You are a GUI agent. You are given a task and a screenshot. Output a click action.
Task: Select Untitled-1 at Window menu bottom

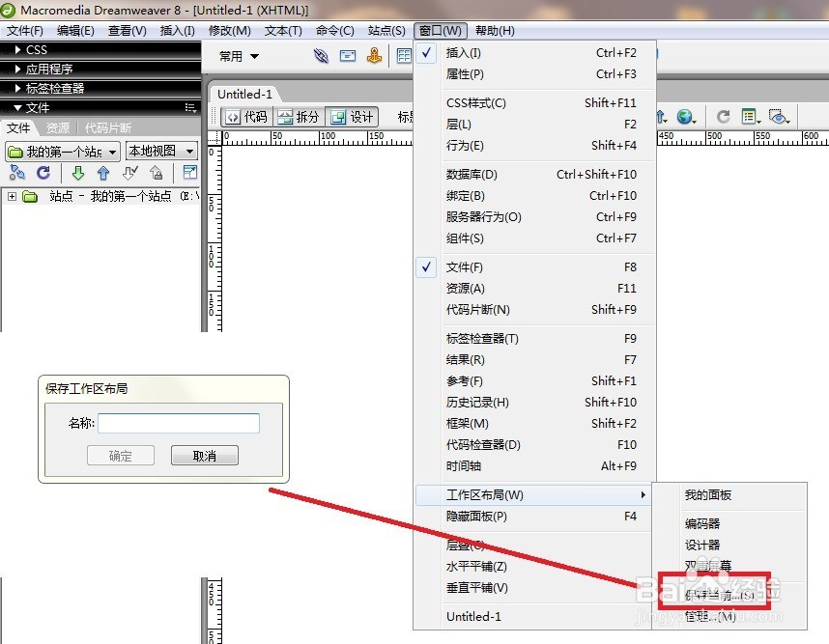pos(533,617)
